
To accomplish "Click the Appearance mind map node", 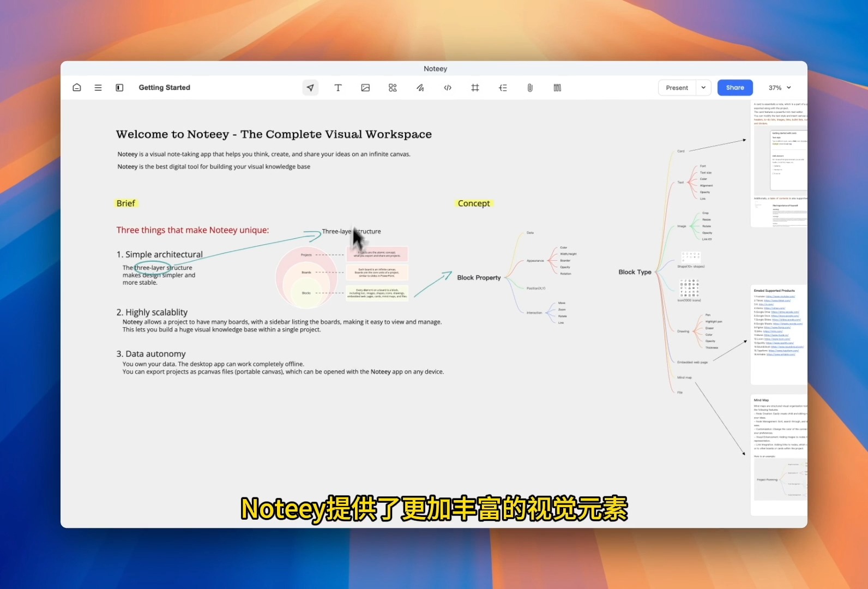I will [535, 261].
